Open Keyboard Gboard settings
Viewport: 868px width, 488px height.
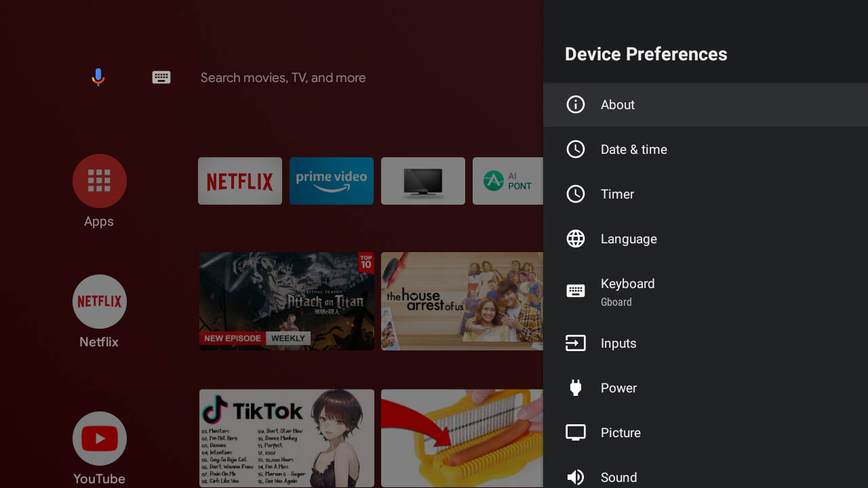705,291
